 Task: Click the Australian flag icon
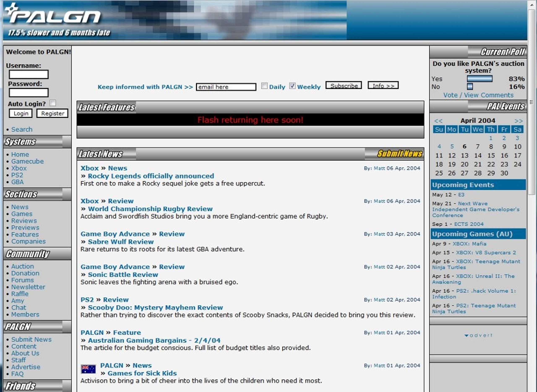tap(88, 369)
